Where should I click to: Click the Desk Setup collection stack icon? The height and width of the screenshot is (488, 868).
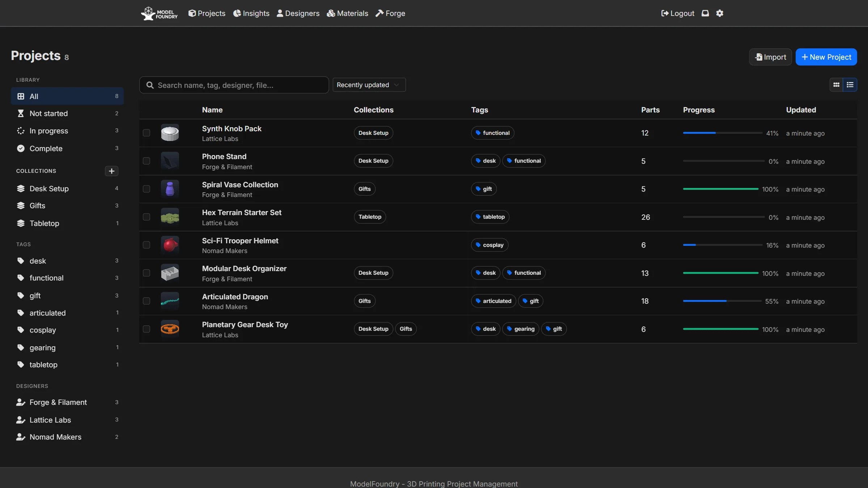click(21, 189)
